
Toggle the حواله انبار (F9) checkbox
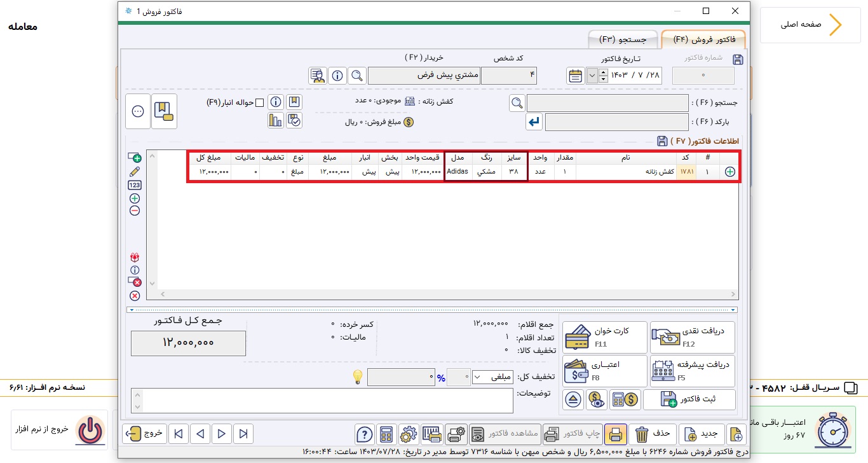[x=259, y=102]
